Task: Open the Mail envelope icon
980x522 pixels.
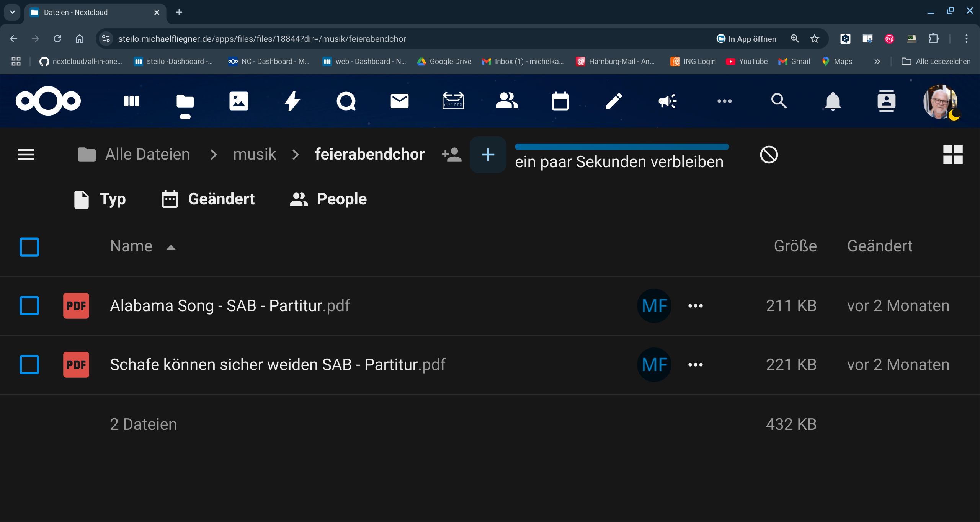Action: click(x=399, y=101)
